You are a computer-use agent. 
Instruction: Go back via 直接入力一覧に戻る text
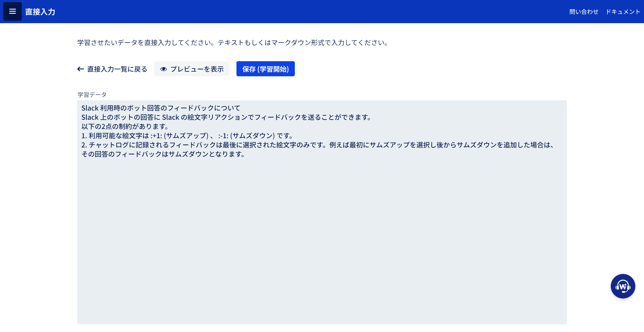[117, 69]
